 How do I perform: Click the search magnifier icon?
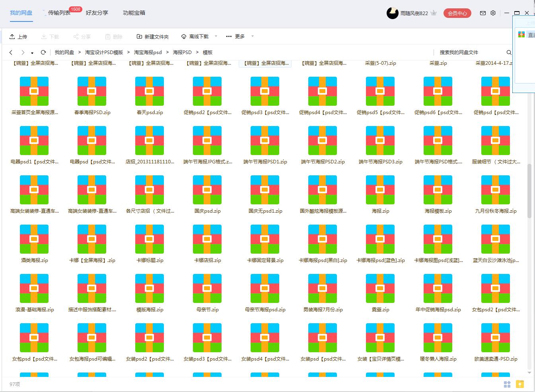tap(509, 52)
